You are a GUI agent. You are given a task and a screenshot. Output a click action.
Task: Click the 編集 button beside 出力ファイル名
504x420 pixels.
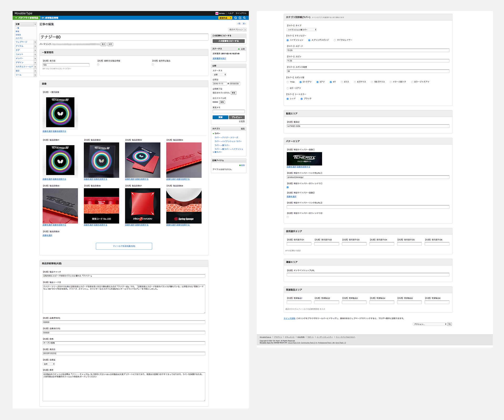click(222, 102)
